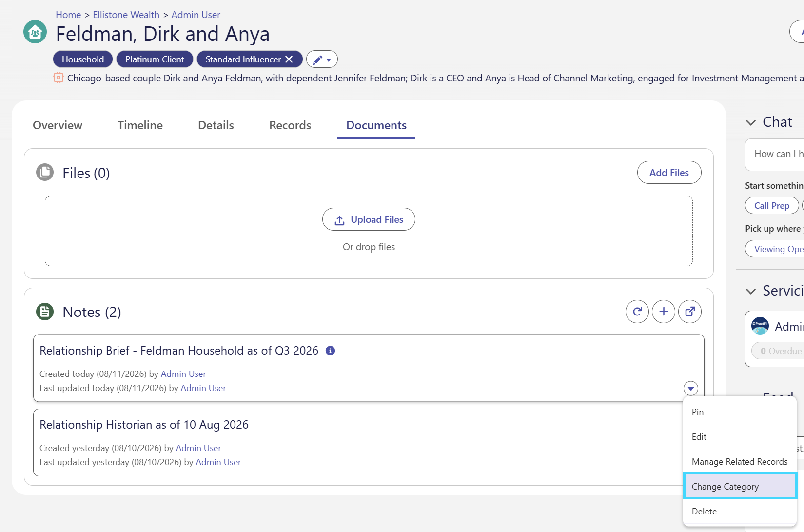Open the Relationship Historian note title
This screenshot has width=804, height=532.
[x=144, y=425]
